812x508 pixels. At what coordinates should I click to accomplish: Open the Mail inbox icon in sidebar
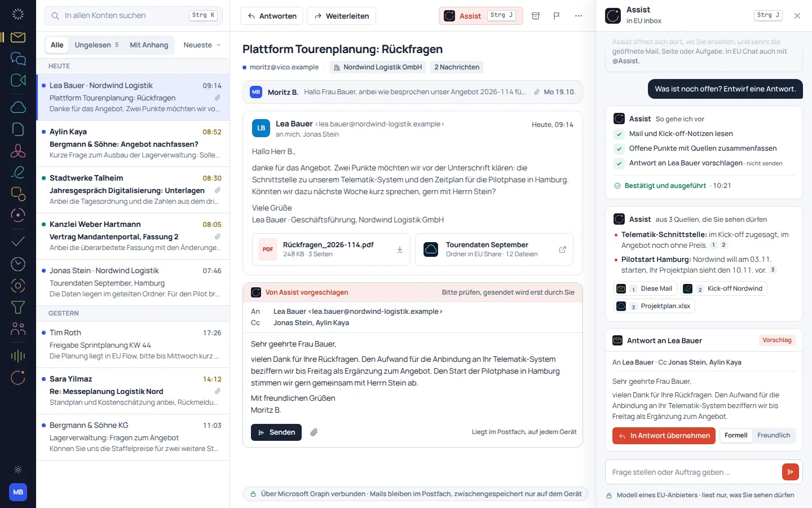coord(18,37)
